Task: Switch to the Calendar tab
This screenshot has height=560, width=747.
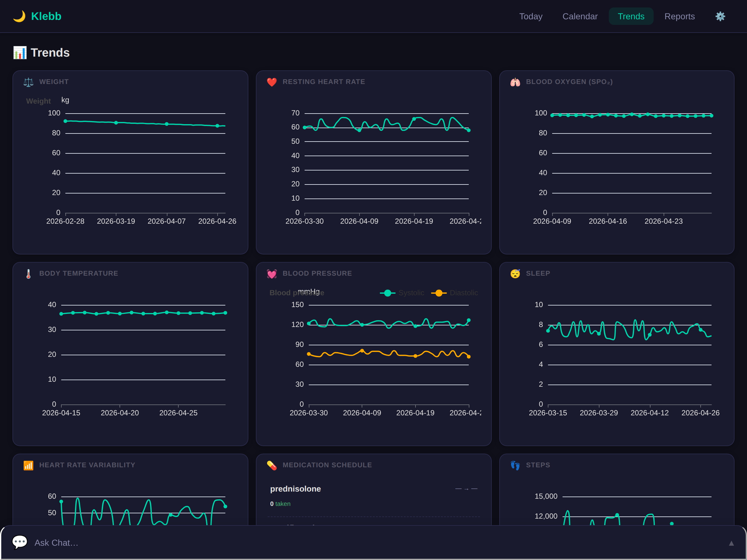Action: click(580, 16)
